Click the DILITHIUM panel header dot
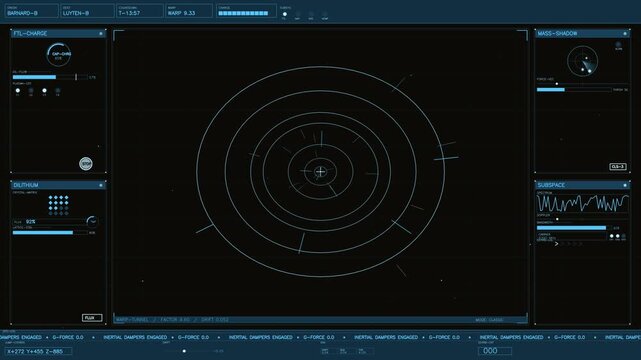Viewport: 641px width, 360px height. (101, 185)
